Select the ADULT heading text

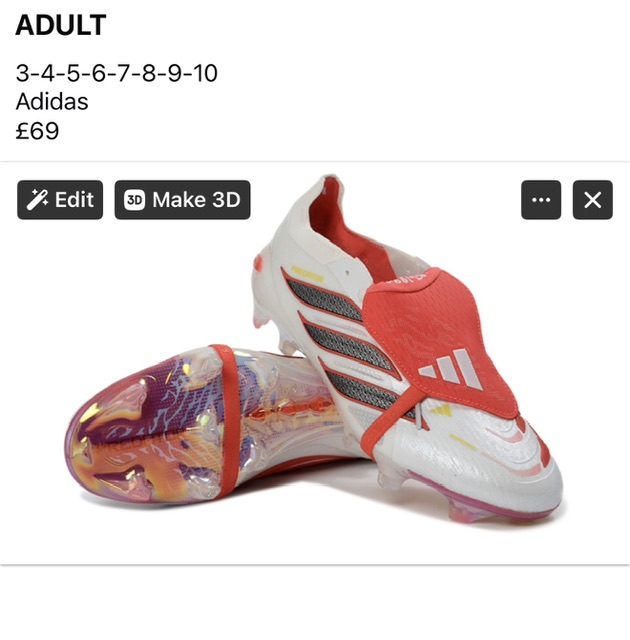61,25
